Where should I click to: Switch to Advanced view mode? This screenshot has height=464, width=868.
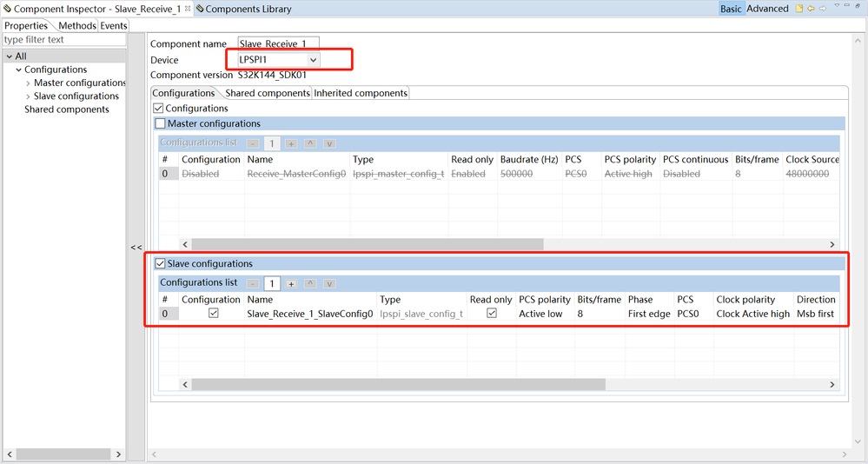(767, 9)
